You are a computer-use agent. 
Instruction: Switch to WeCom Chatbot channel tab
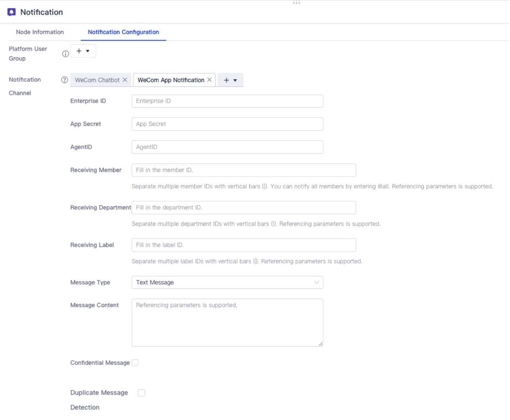[97, 80]
